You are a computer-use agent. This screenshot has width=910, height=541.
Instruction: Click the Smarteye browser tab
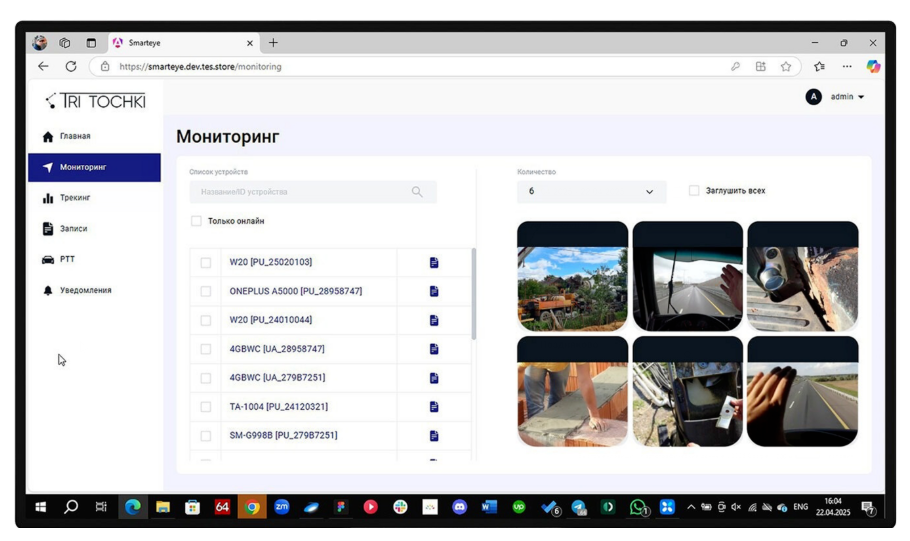[183, 43]
